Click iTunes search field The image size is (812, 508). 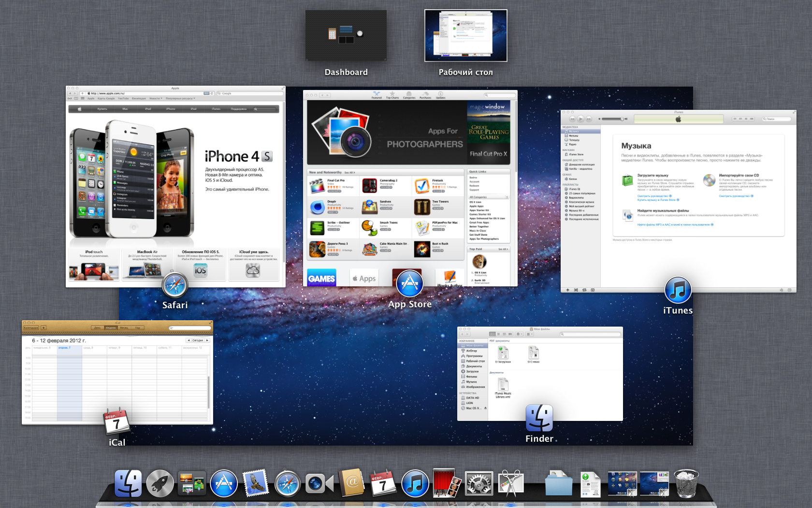(x=777, y=119)
